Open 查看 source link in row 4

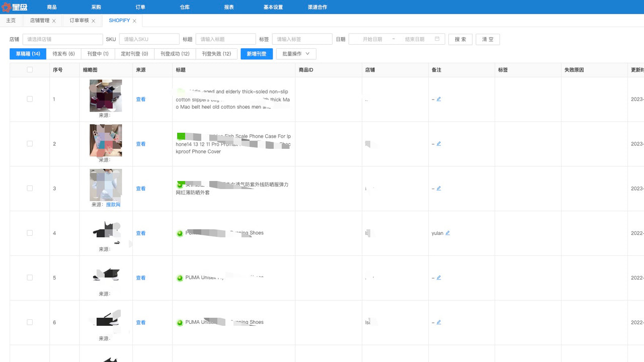coord(141,233)
